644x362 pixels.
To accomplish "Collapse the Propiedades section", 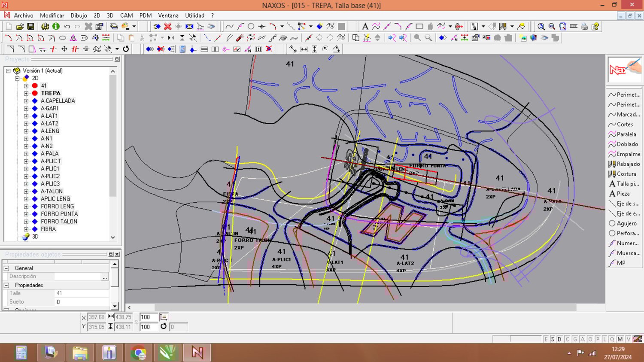I will click(6, 285).
